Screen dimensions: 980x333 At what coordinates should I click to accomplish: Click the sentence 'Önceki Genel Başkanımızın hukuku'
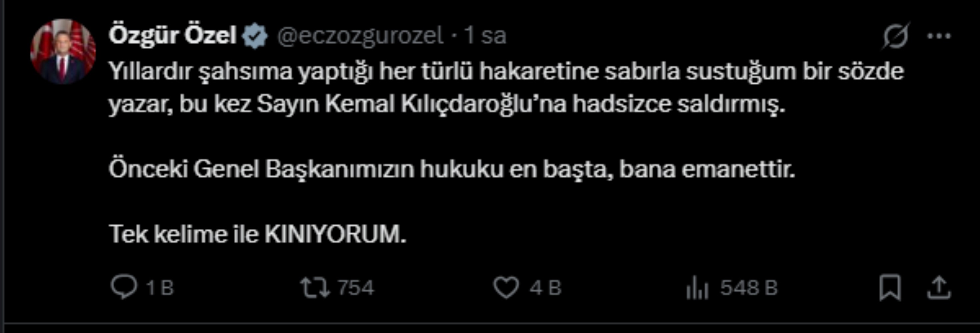click(x=452, y=169)
